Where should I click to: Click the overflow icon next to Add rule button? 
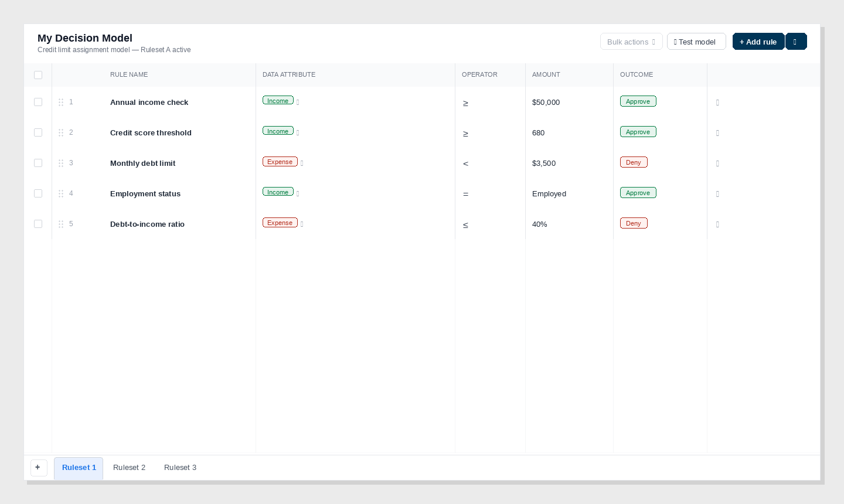796,41
